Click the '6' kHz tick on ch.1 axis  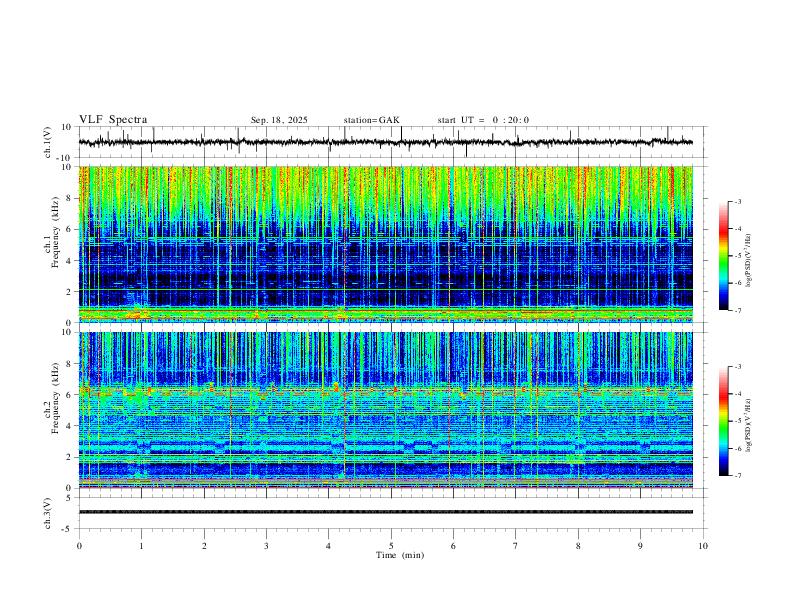click(x=70, y=229)
